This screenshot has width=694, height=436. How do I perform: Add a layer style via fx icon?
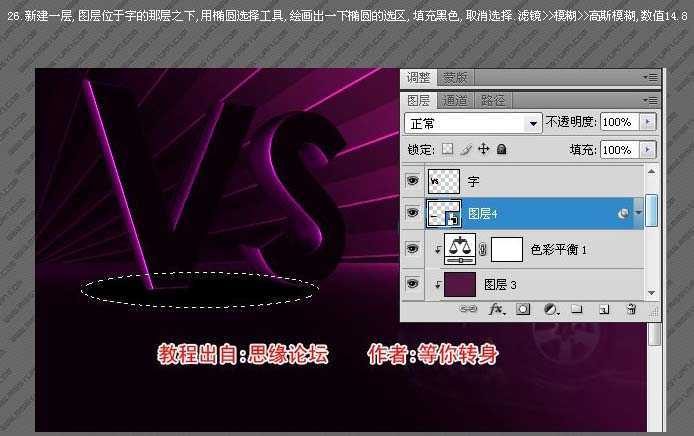pos(496,309)
